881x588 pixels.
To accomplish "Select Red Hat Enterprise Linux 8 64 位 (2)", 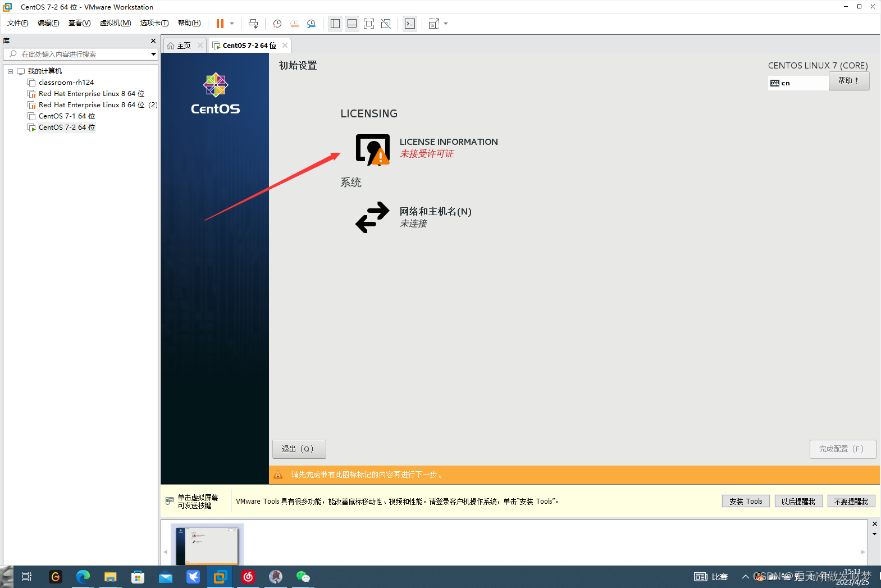I will [98, 105].
